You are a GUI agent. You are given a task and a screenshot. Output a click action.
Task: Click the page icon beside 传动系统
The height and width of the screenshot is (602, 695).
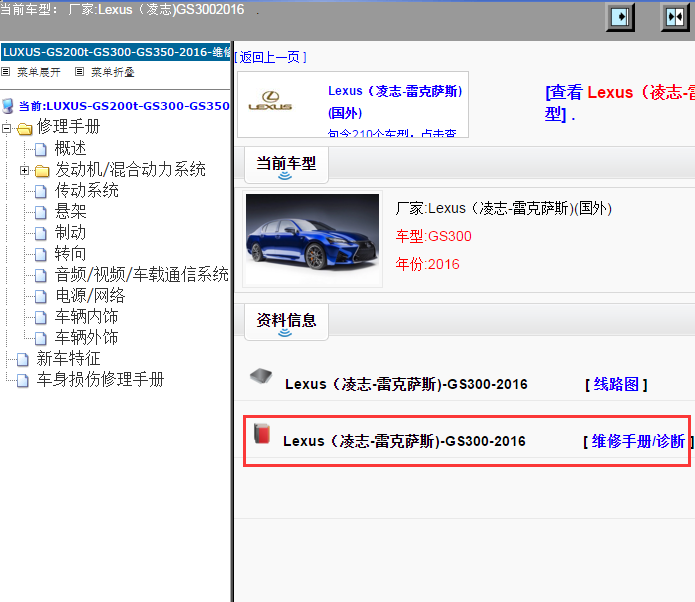click(40, 192)
